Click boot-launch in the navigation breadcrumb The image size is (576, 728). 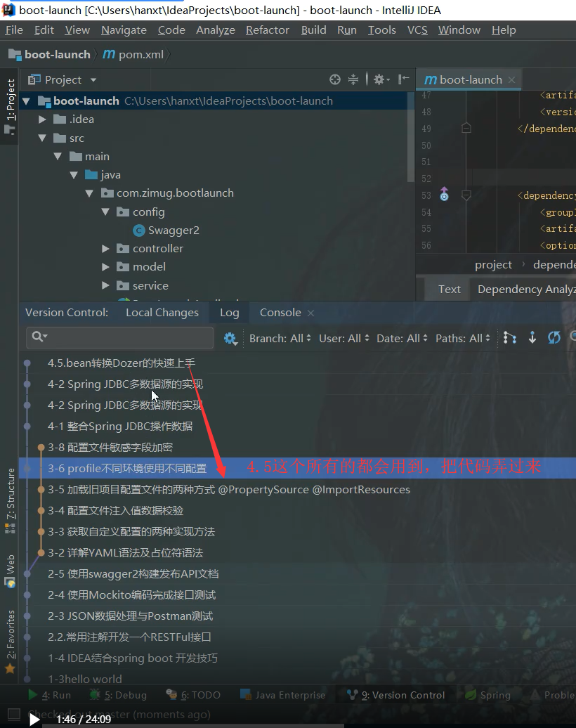click(x=50, y=54)
